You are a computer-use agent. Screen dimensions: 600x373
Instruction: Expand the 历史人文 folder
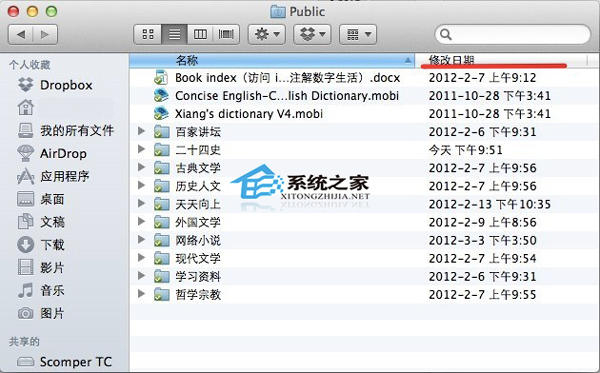(x=142, y=186)
